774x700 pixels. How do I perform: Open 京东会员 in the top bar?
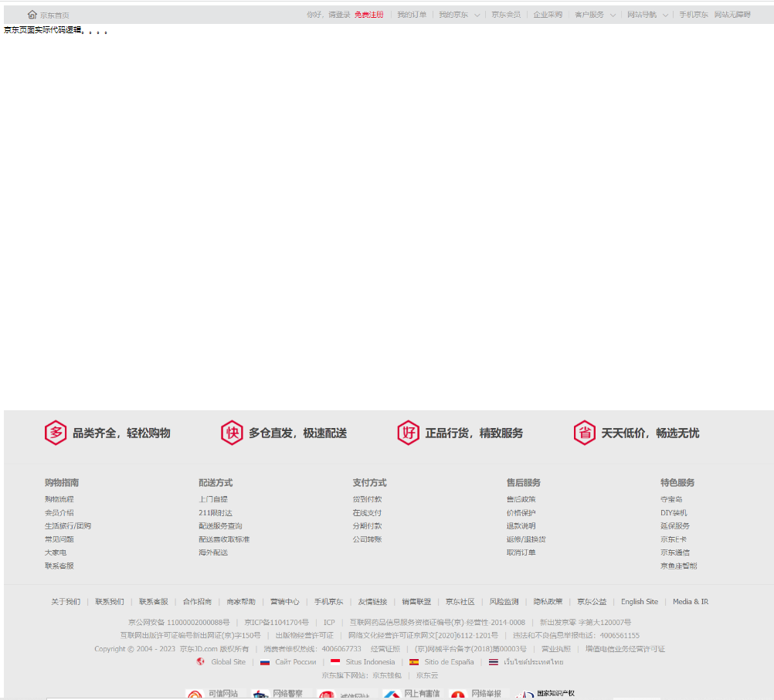506,15
